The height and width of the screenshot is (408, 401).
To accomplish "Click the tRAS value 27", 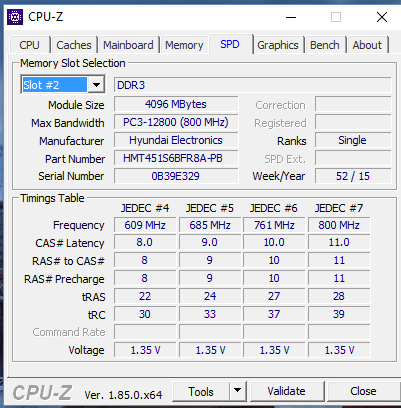I will (274, 296).
